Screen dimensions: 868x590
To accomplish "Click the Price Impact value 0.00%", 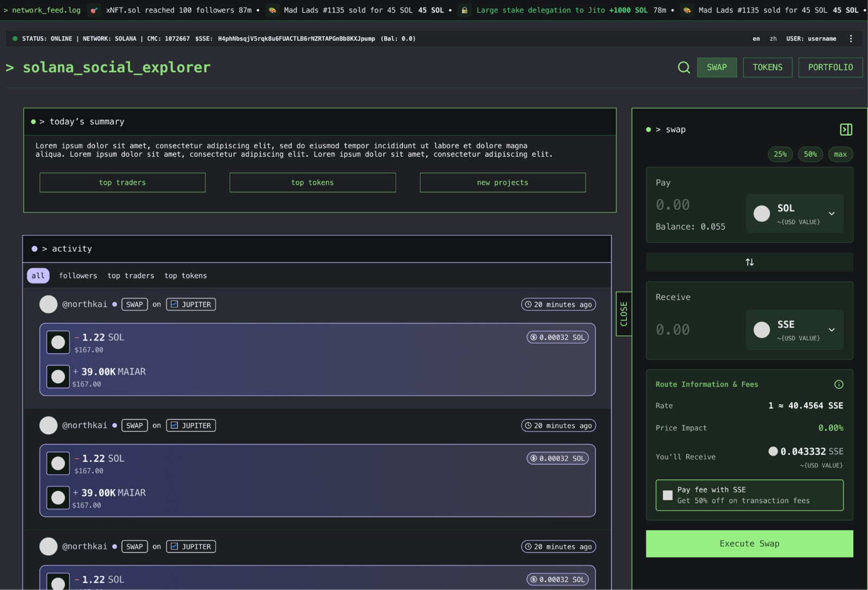I will [831, 428].
